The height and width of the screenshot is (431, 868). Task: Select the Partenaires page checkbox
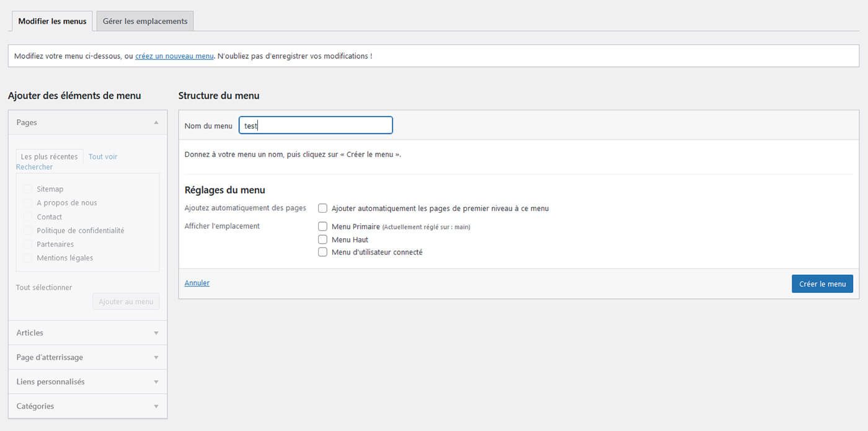pyautogui.click(x=27, y=244)
